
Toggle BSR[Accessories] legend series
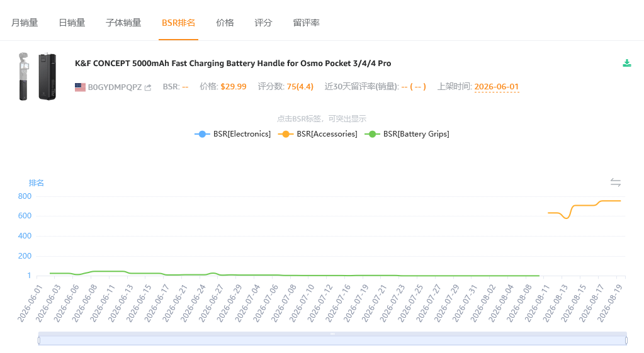(318, 134)
